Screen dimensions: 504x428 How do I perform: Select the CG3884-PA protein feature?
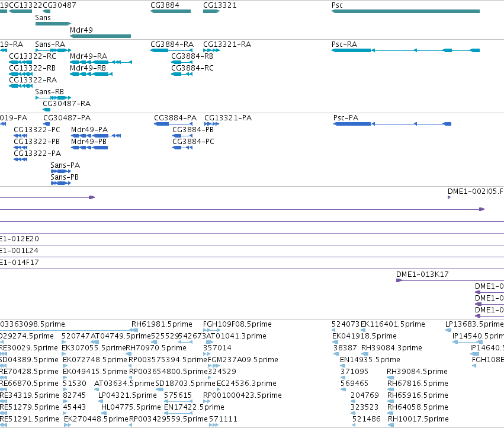pyautogui.click(x=174, y=124)
